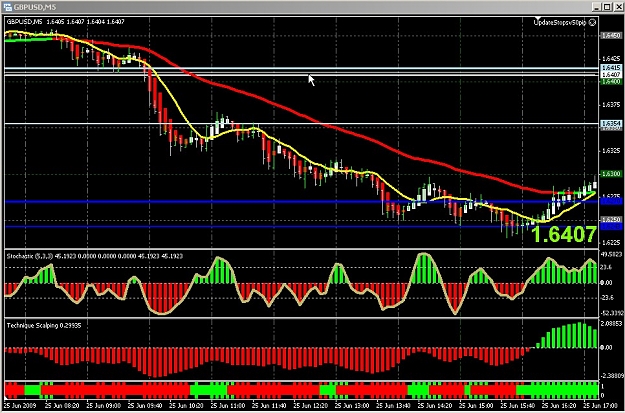
Task: Click the large green 1.6407 price display
Action: 564,234
